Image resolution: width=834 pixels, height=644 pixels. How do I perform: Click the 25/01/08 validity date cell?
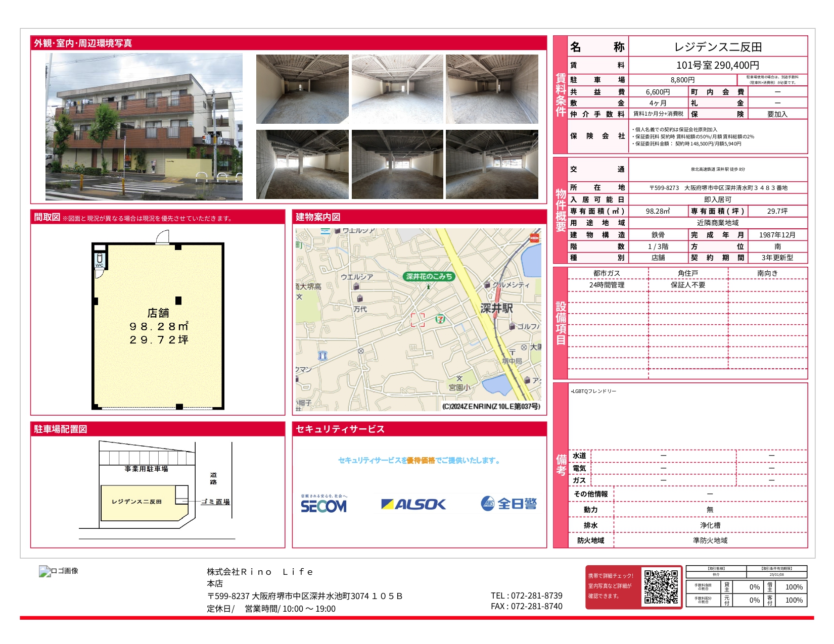coord(776,574)
